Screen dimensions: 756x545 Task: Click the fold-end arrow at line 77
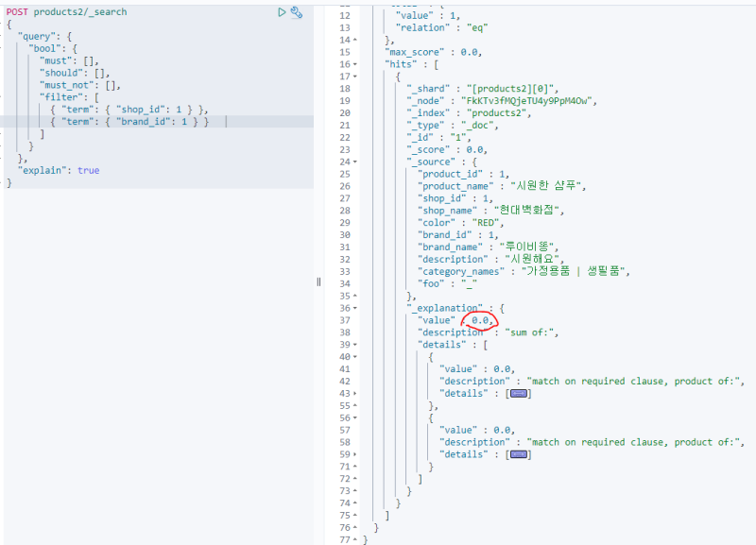coord(355,539)
